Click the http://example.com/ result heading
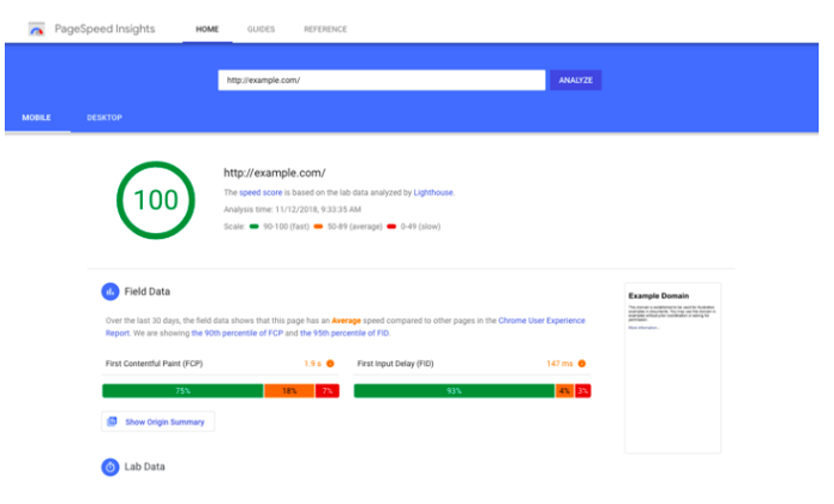The image size is (834, 504). point(274,173)
